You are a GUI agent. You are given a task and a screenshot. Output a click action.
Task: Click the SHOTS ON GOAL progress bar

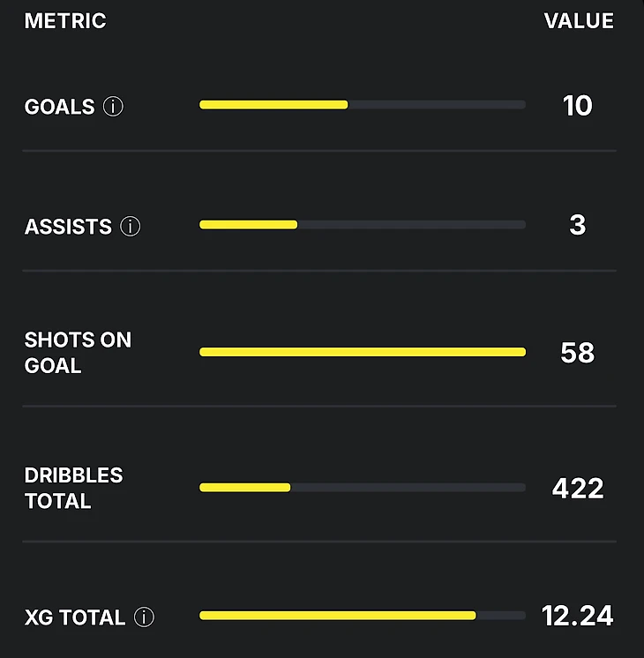(x=362, y=352)
